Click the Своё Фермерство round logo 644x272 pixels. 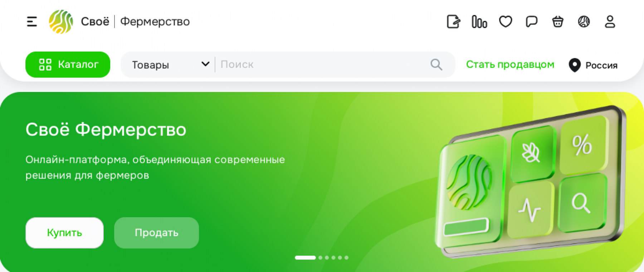coord(61,22)
